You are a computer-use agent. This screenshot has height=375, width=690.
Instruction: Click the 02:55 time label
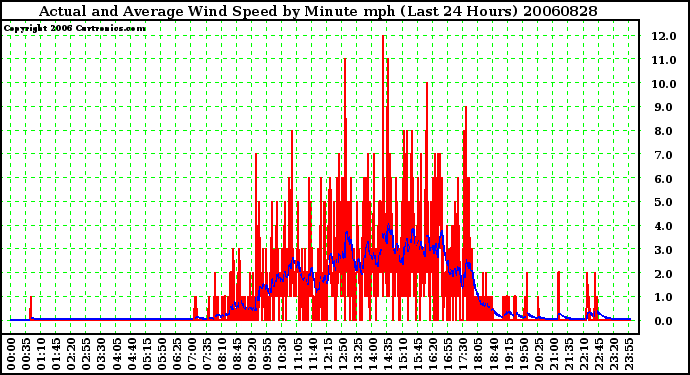coord(86,354)
